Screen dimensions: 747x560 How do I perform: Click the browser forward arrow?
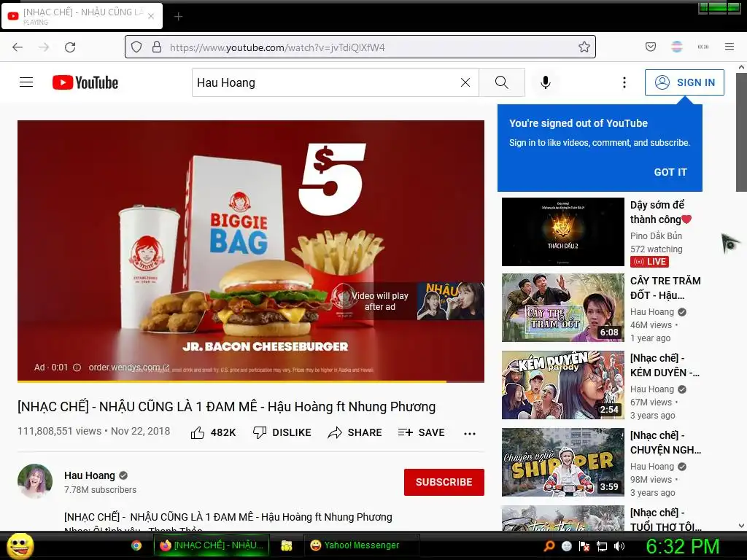(44, 47)
